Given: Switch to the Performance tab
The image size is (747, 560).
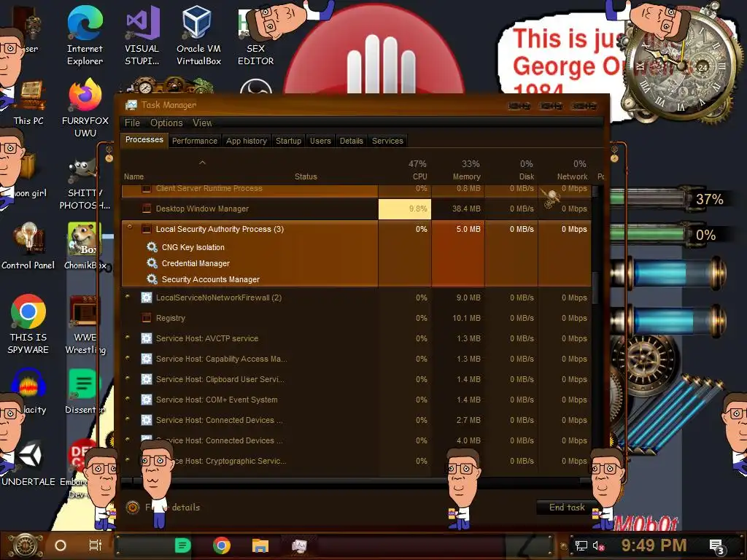Looking at the screenshot, I should (194, 141).
